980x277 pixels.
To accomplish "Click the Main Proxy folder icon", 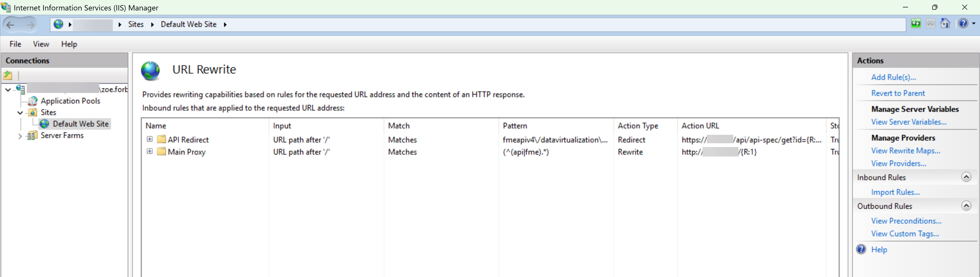I will pyautogui.click(x=161, y=151).
